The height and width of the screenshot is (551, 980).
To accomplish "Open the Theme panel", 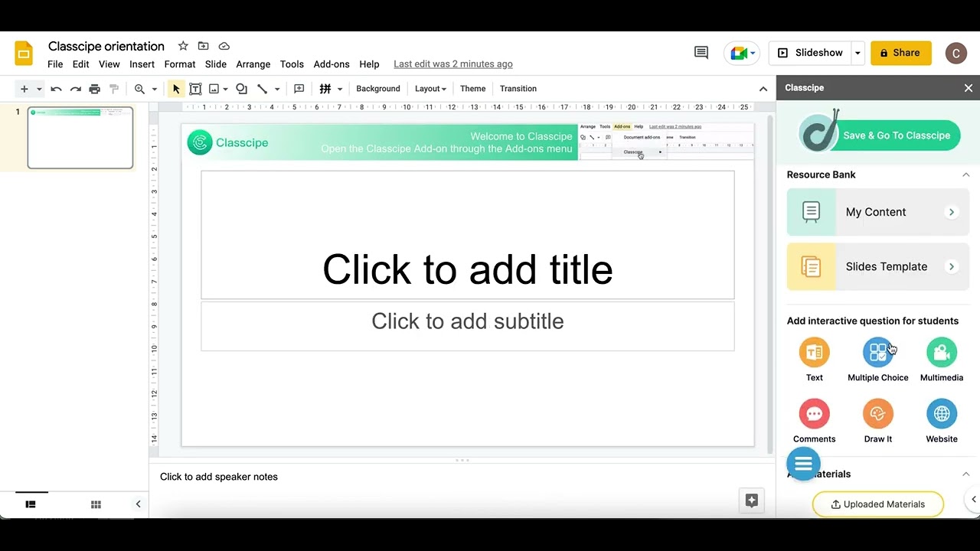I will click(472, 89).
